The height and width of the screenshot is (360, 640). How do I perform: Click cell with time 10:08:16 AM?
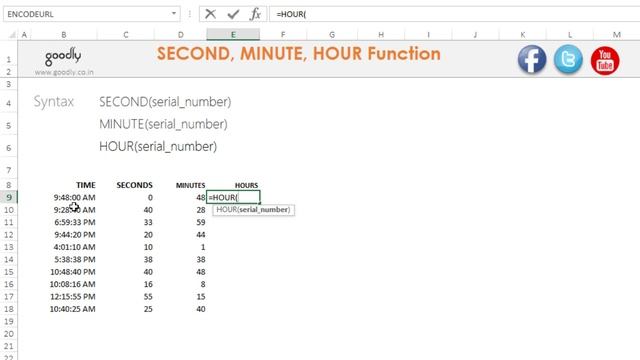point(64,284)
